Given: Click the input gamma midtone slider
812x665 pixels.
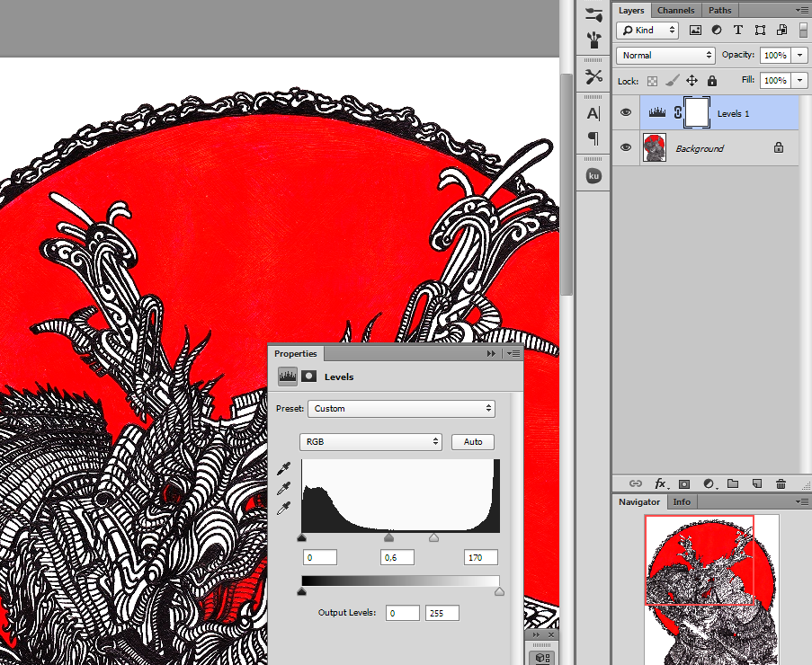Looking at the screenshot, I should pyautogui.click(x=388, y=537).
